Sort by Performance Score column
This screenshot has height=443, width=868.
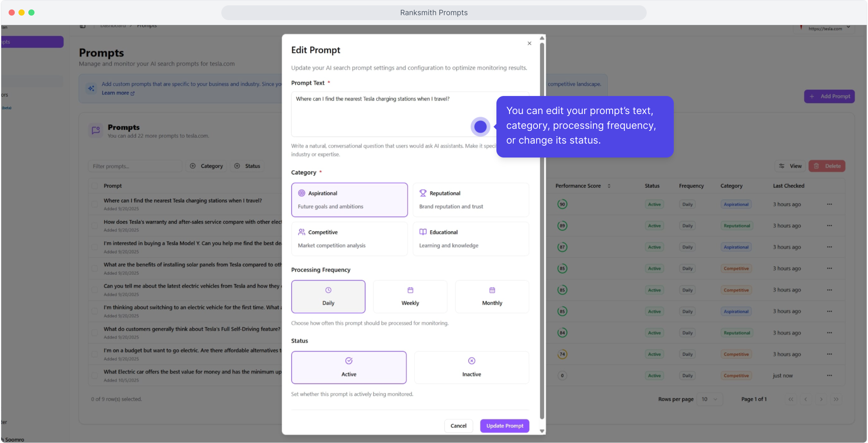pos(582,186)
